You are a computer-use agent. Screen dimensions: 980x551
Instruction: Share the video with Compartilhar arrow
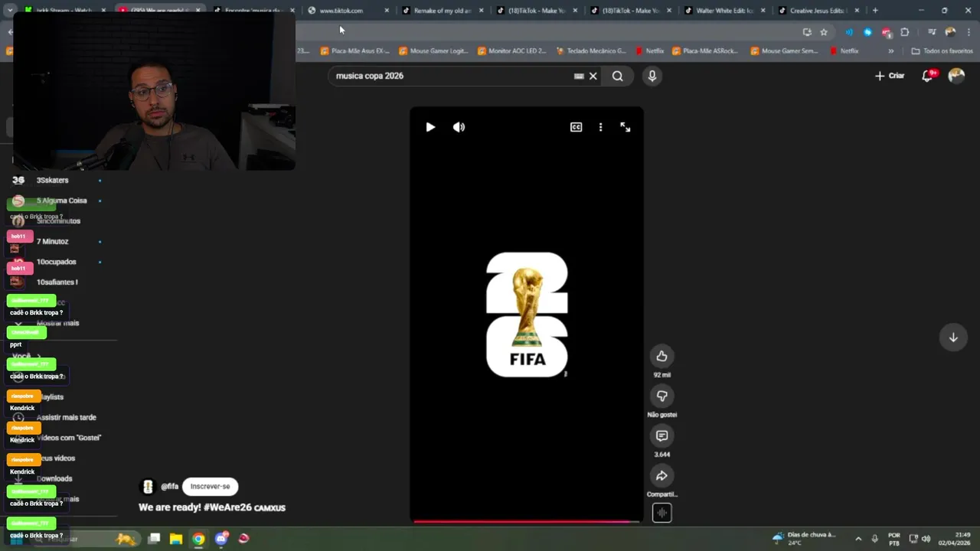pos(661,475)
